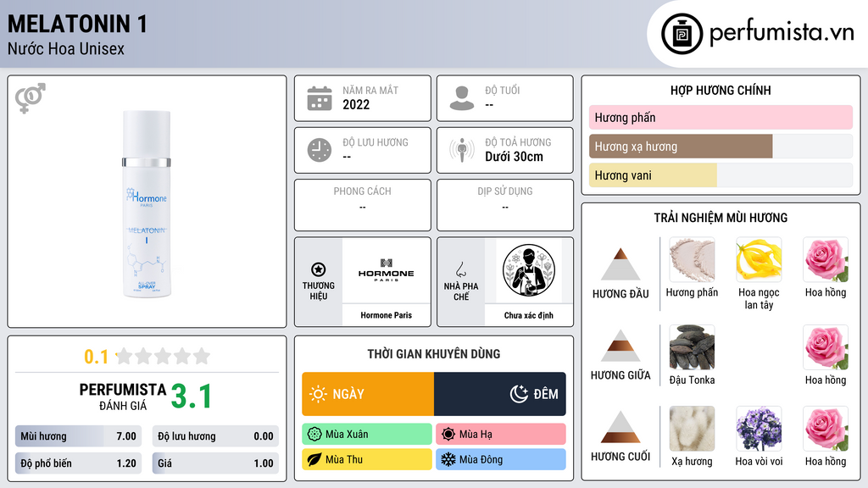Choose the Mùa Xuân season tag
The height and width of the screenshot is (488, 868).
coord(367,435)
